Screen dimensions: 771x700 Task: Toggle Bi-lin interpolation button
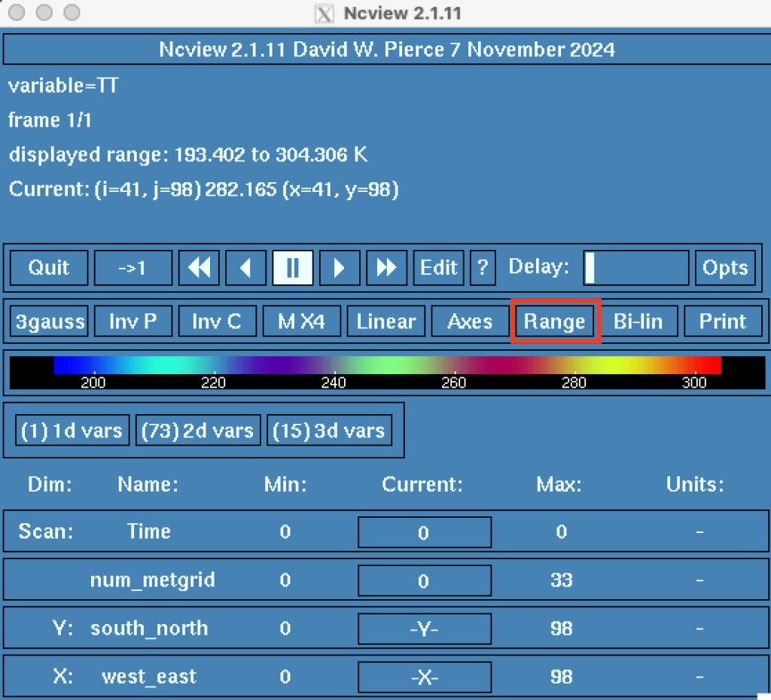638,321
